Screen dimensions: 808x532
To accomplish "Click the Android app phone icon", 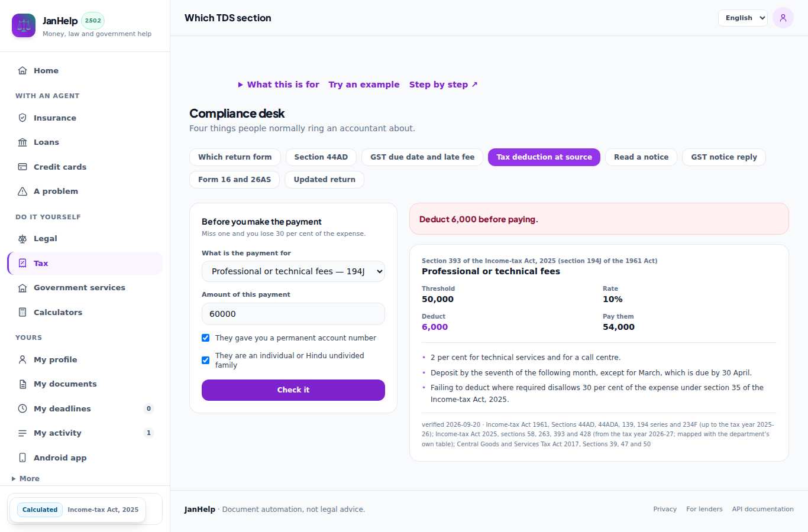I will (22, 458).
